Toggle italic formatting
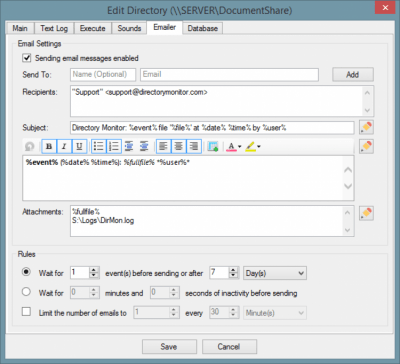This screenshot has height=364, width=400. [64, 146]
